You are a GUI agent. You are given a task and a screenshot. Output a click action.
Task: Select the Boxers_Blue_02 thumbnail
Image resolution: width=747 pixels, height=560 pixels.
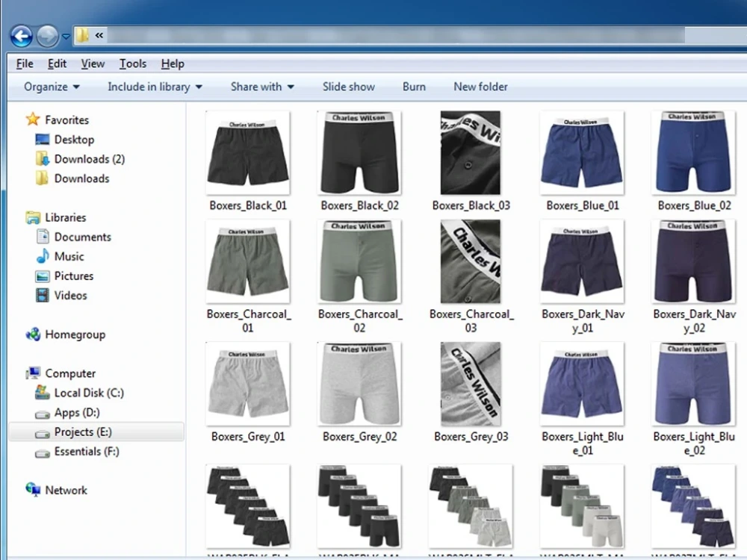(694, 152)
